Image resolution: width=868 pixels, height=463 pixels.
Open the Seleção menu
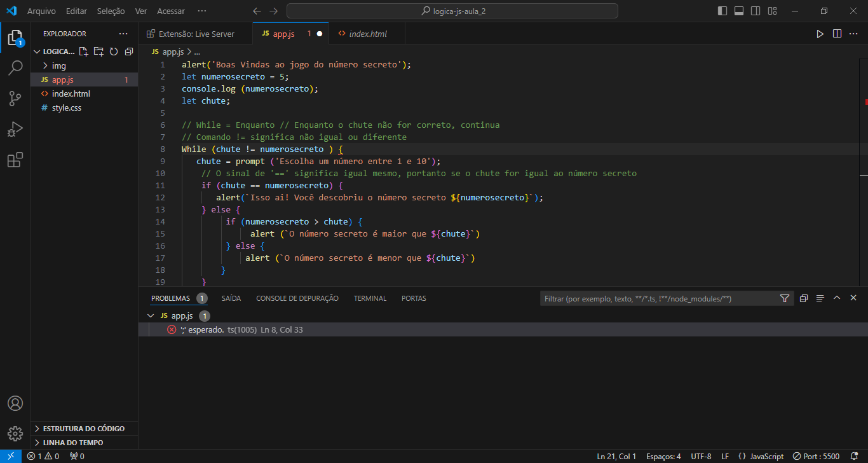pos(111,11)
